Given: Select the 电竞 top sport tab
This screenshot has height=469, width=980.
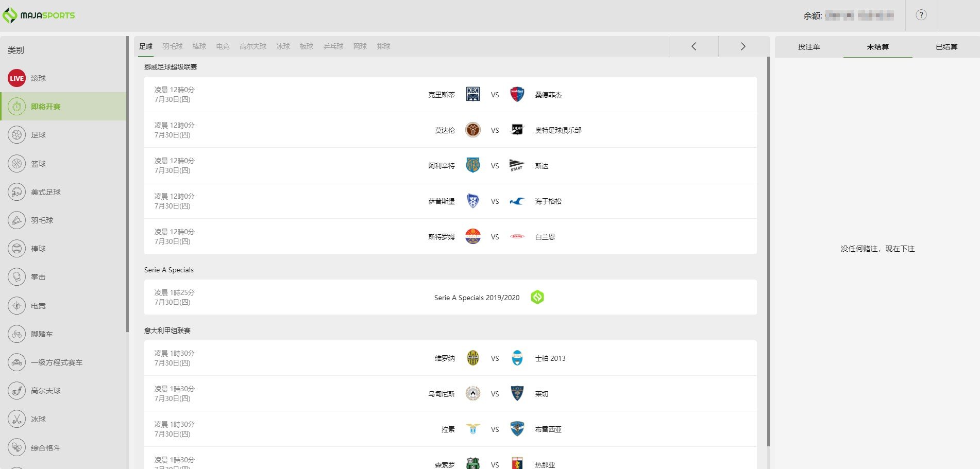Looking at the screenshot, I should 223,46.
